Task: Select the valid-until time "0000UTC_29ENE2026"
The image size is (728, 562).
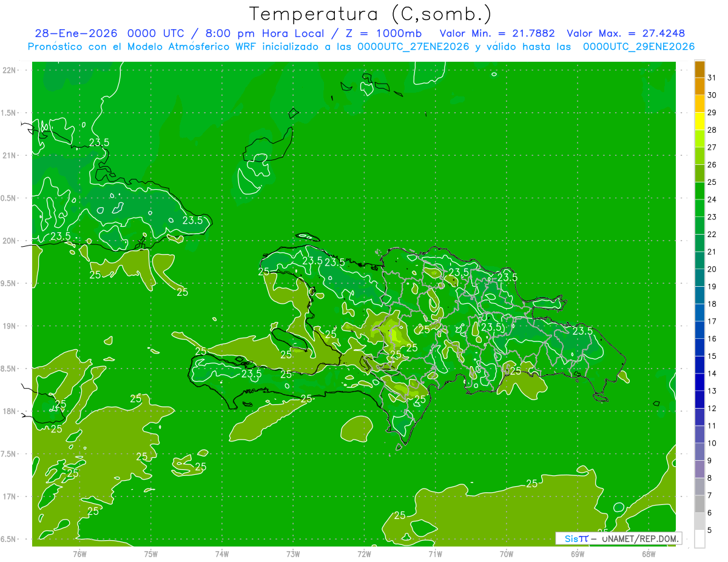Action: click(639, 47)
